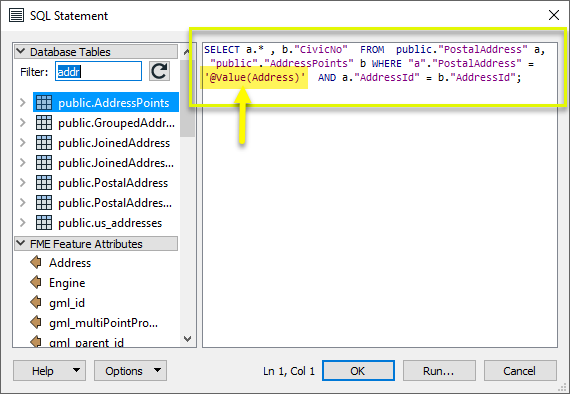
Task: Expand the public.AddressPoints table node
Action: (23, 102)
